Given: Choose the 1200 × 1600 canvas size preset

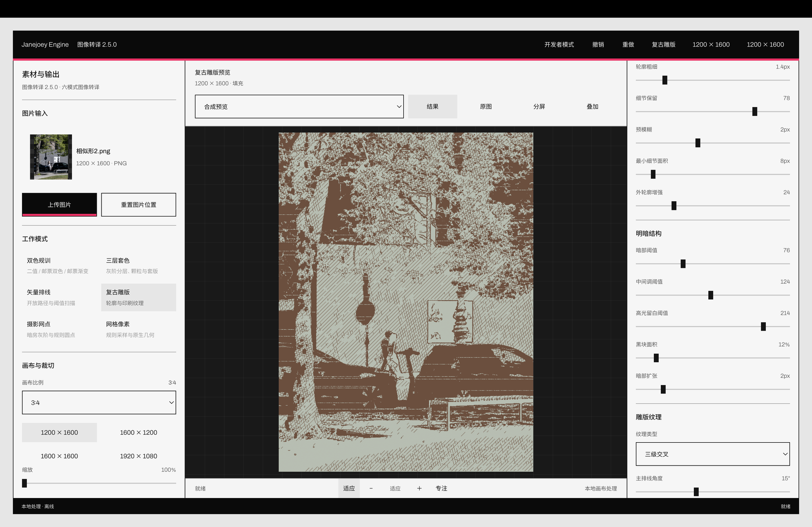Looking at the screenshot, I should point(59,433).
